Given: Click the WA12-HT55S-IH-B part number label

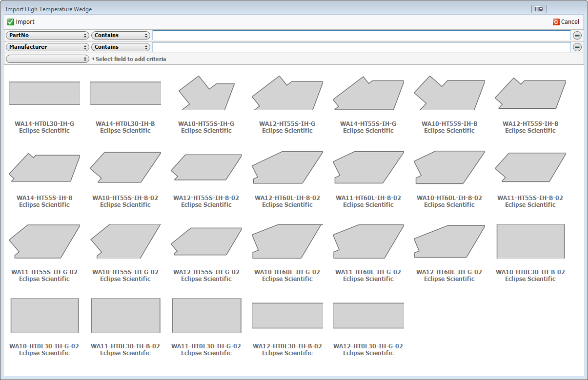Looking at the screenshot, I should (530, 124).
